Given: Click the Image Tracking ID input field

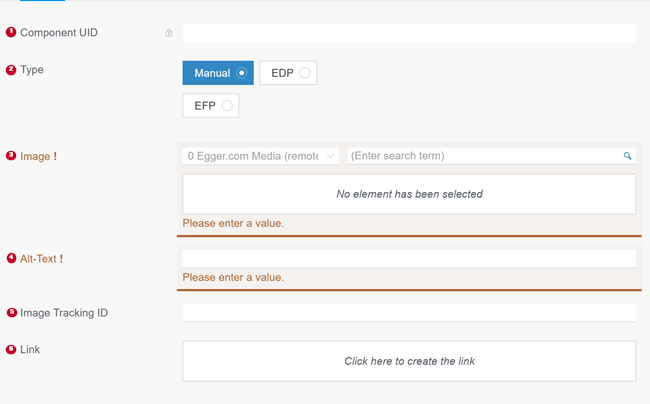Looking at the screenshot, I should tap(409, 313).
